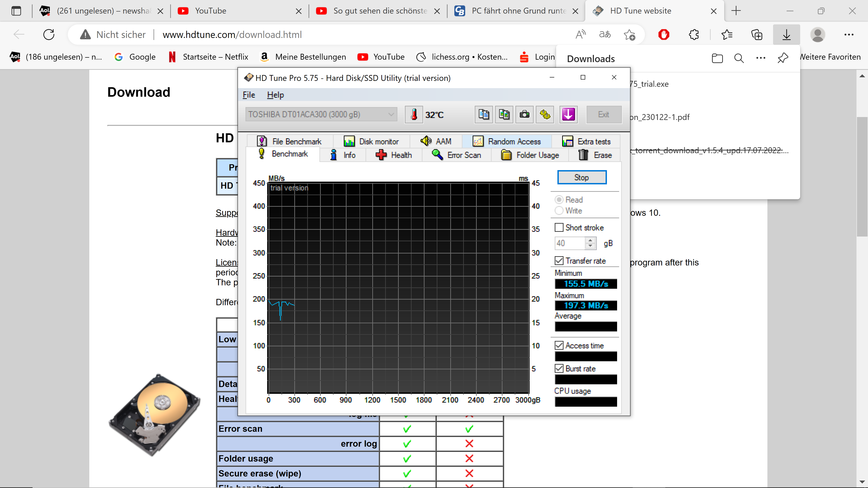Switch to the Error Scan tab
The height and width of the screenshot is (488, 868).
click(x=457, y=155)
